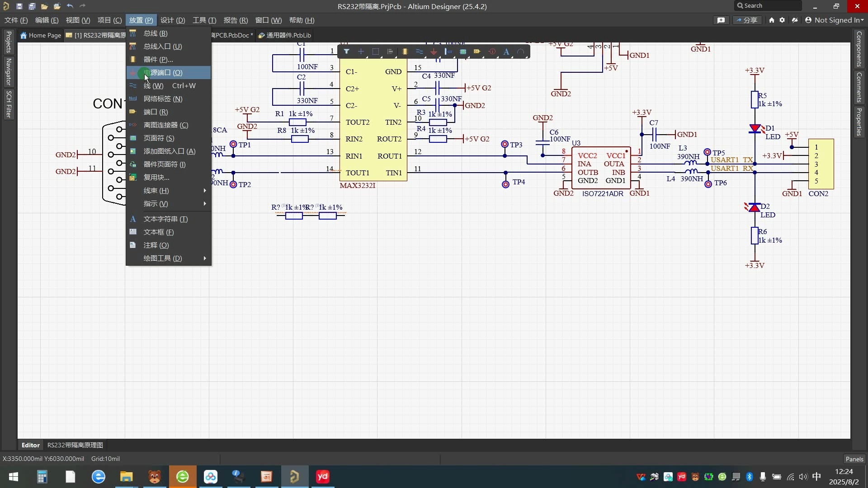Click the Editor tab at bottom

31,445
